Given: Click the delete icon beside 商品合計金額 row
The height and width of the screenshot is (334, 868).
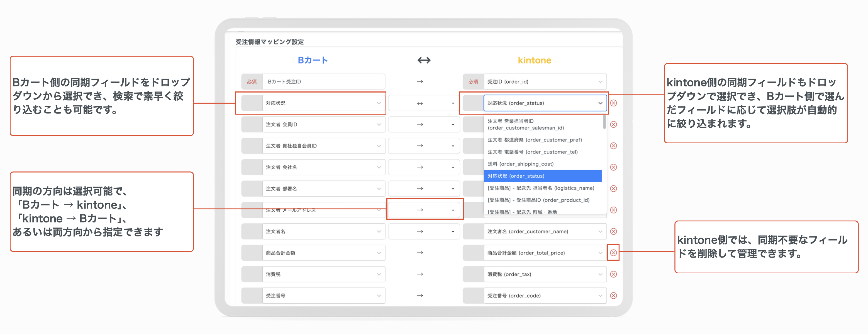Looking at the screenshot, I should click(614, 253).
